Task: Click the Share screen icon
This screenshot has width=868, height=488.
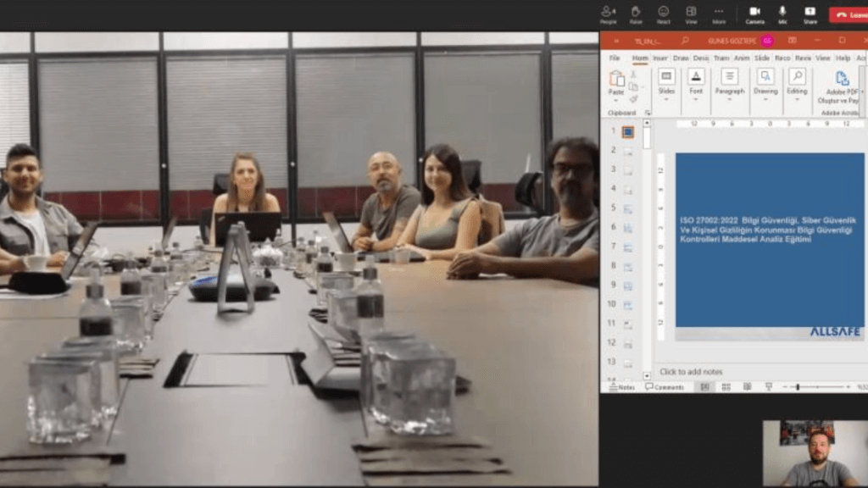Action: pyautogui.click(x=810, y=14)
